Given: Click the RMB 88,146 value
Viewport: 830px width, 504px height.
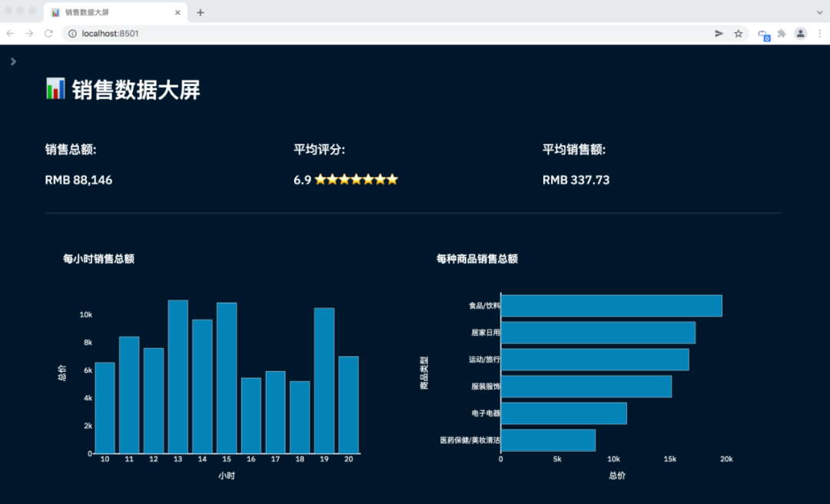Looking at the screenshot, I should [78, 180].
